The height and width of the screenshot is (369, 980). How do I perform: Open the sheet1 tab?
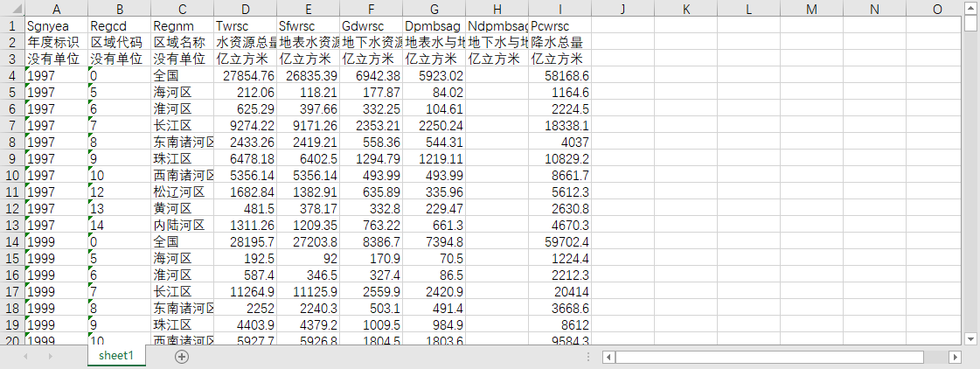tap(117, 355)
